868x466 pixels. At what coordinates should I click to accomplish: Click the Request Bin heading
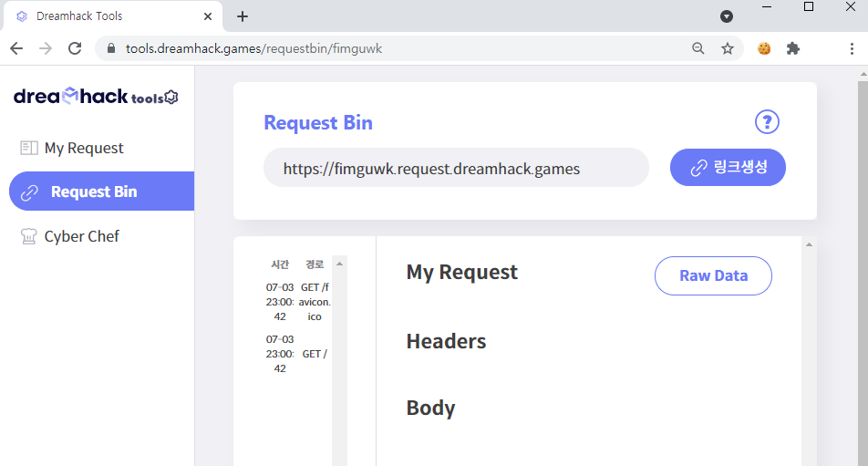[x=317, y=123]
